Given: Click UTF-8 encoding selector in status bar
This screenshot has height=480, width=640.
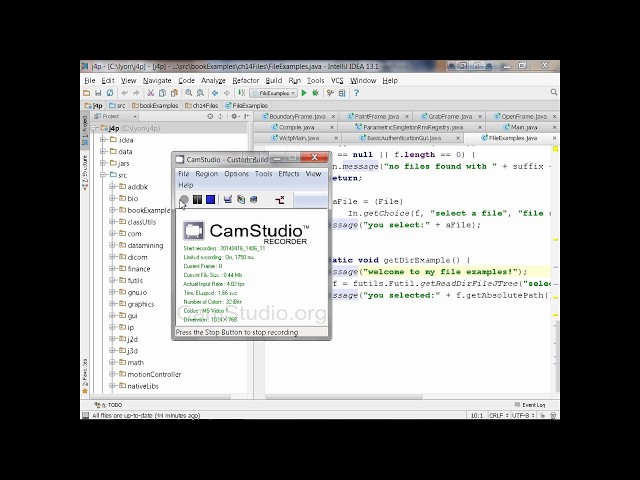Looking at the screenshot, I should 523,416.
